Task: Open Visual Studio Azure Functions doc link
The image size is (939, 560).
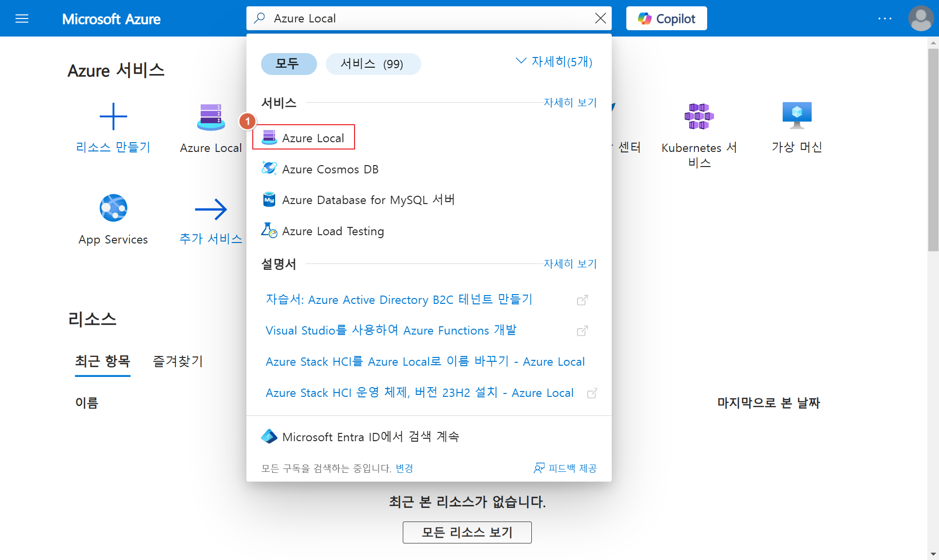Action: (x=391, y=330)
